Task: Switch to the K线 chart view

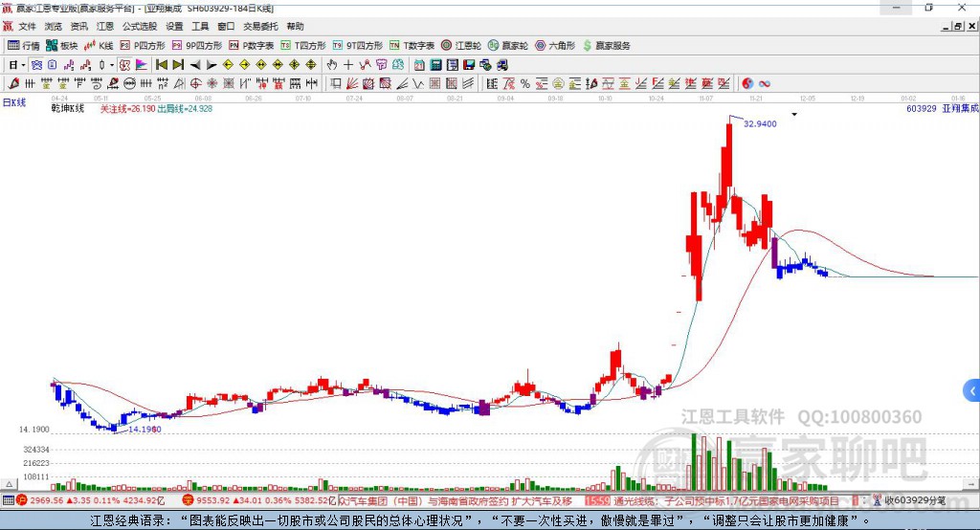Action: click(99, 46)
